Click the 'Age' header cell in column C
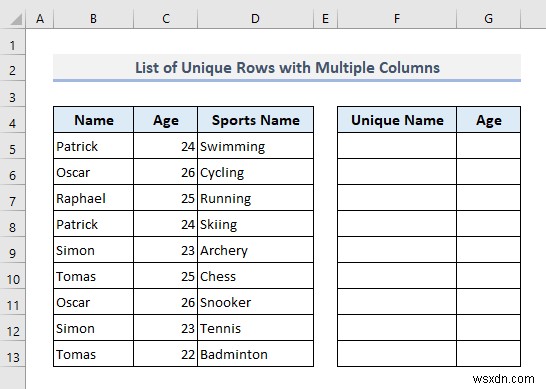 [x=166, y=120]
